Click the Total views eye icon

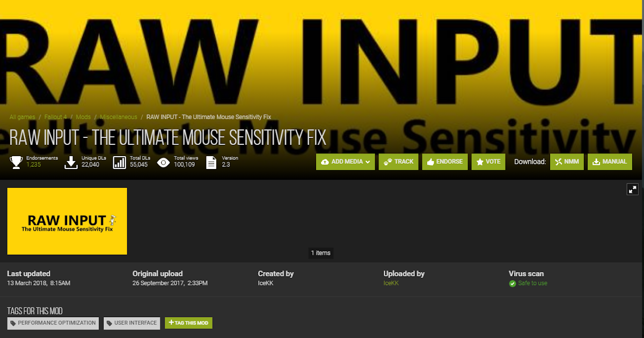click(x=163, y=161)
